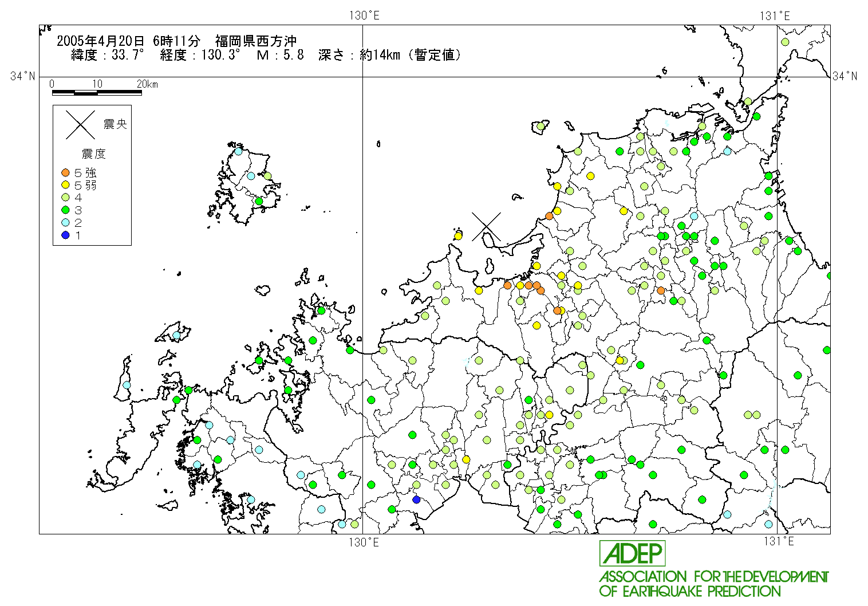Image resolution: width=868 pixels, height=606 pixels.
Task: Click the 34°N label left of the map
Action: [22, 76]
